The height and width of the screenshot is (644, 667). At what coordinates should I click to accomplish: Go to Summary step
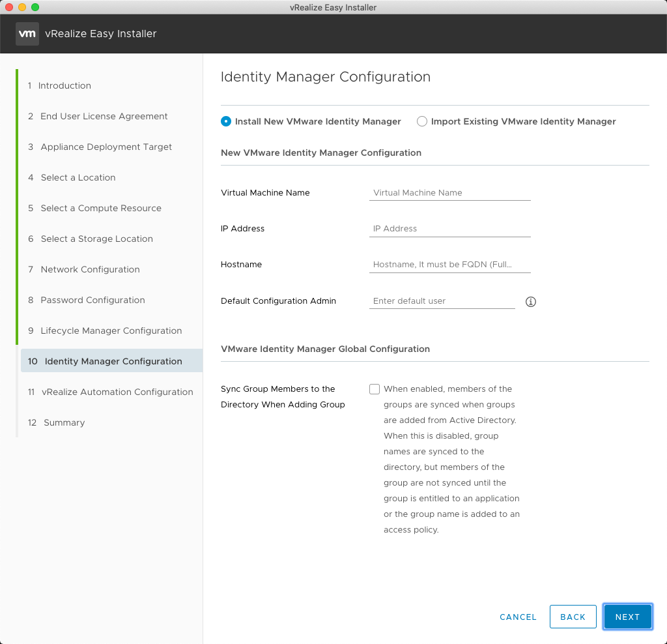coord(56,422)
